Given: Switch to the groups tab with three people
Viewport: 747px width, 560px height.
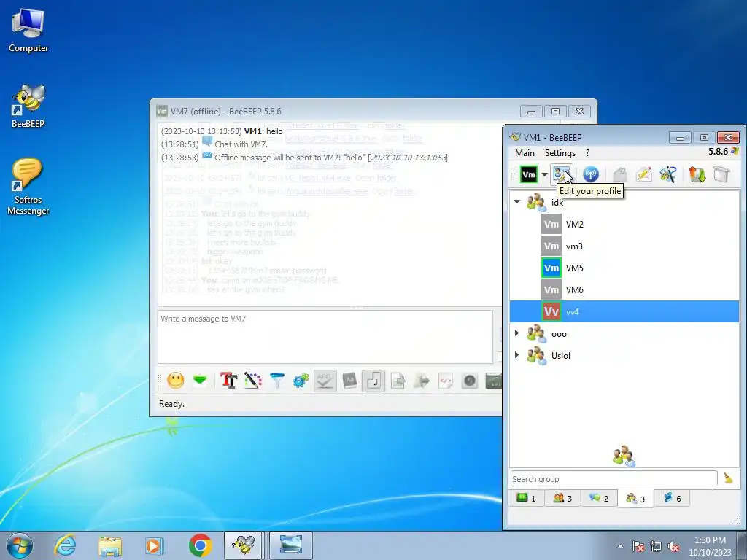Looking at the screenshot, I should (635, 499).
